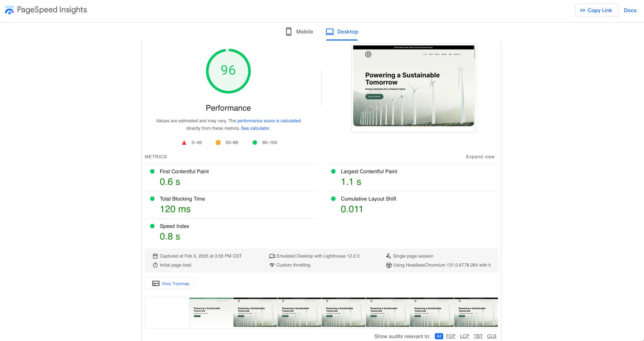Click the calendar icon next to capture date
This screenshot has height=341, width=644.
[155, 256]
